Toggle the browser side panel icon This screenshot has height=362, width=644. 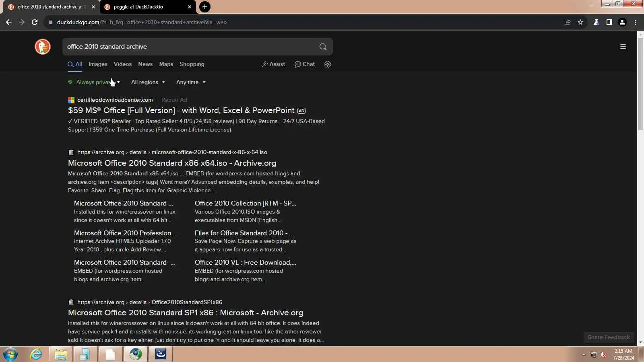pyautogui.click(x=609, y=22)
